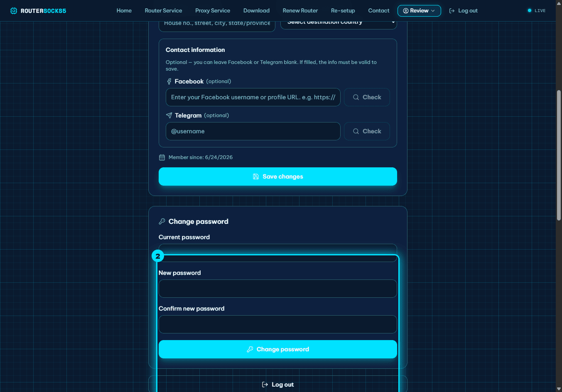Open Proxy Service page
Viewport: 562px width, 392px height.
[x=213, y=11]
